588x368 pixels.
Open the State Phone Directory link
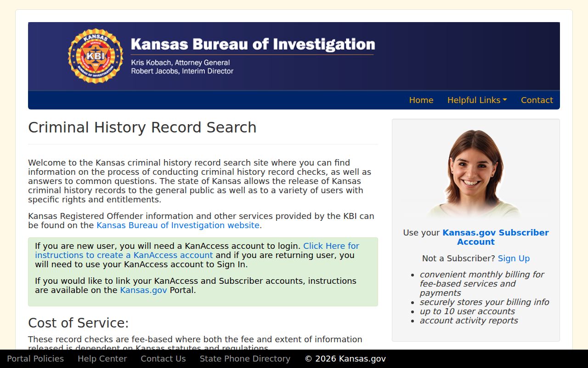(x=245, y=359)
